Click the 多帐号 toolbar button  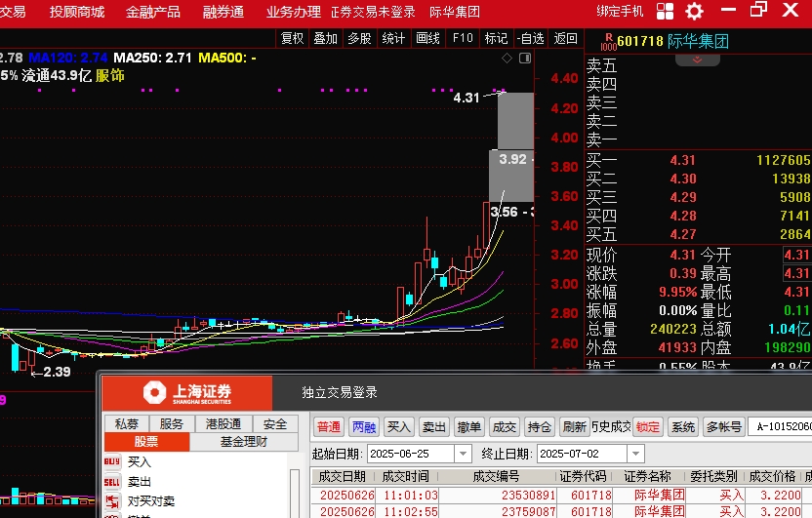(723, 427)
